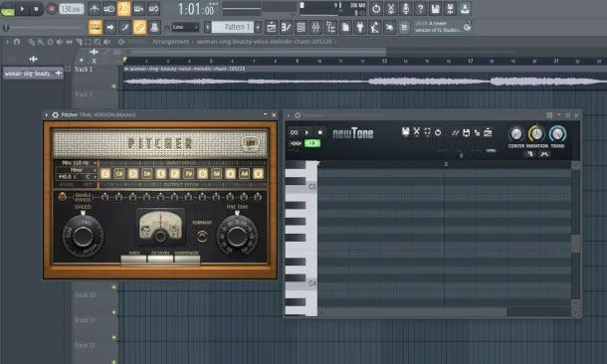Toggle the highlighted link icon in the toolbar
Viewport: 607px width, 364px height.
pos(139,27)
